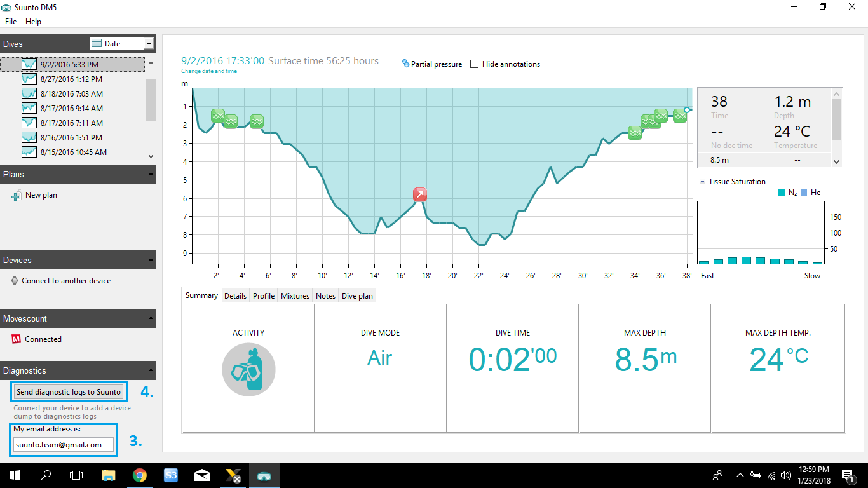868x488 pixels.
Task: Click the Max Depth 8.5 m value
Action: pyautogui.click(x=646, y=360)
